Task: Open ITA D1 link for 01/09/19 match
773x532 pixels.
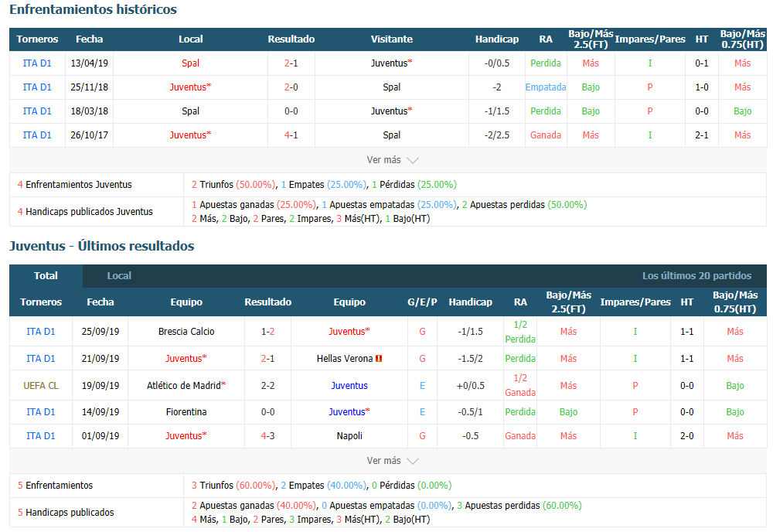Action: click(x=41, y=436)
